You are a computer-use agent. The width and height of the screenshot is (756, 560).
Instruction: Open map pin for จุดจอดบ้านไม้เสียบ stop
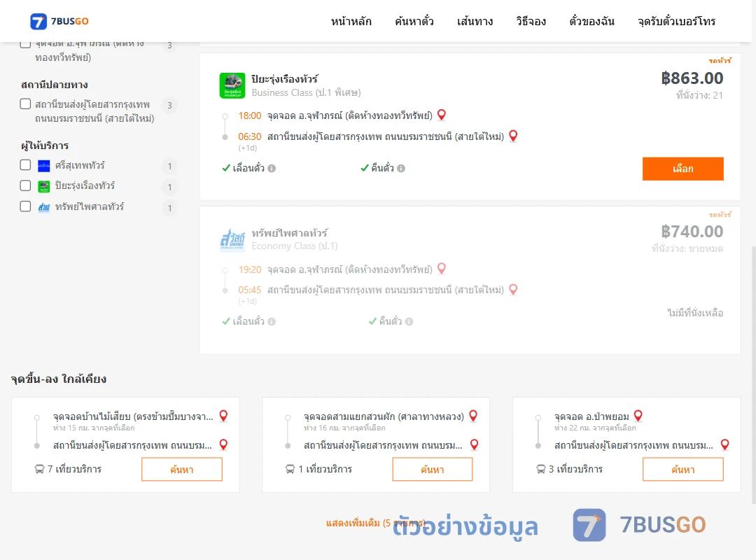pos(223,416)
